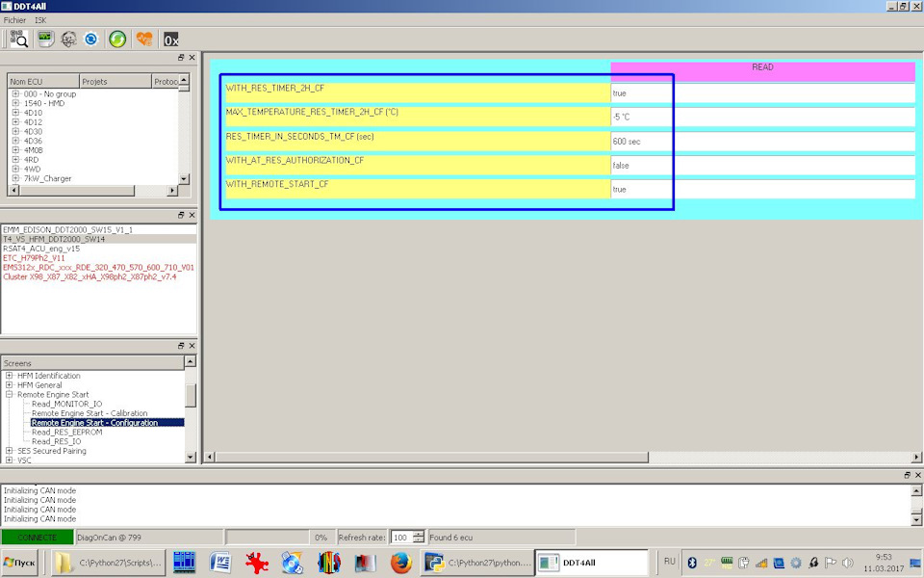The width and height of the screenshot is (924, 578).
Task: Click the Refresh rate input showing 100
Action: coord(402,538)
